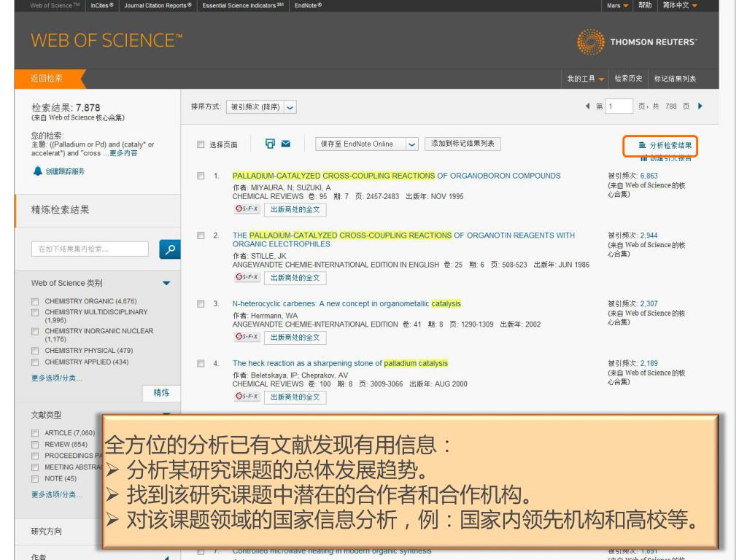747x560 pixels.
Task: Open the marked list tab
Action: click(675, 79)
